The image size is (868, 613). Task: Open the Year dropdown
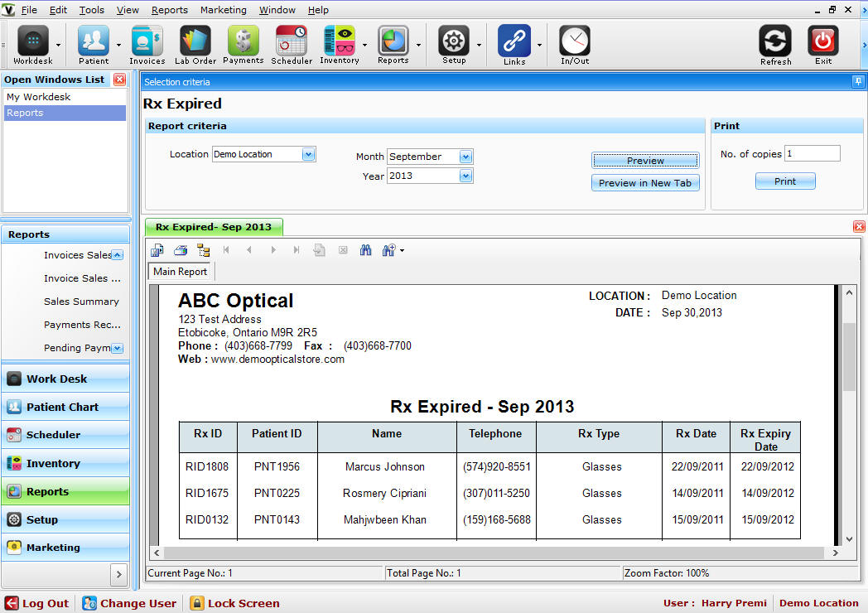465,176
